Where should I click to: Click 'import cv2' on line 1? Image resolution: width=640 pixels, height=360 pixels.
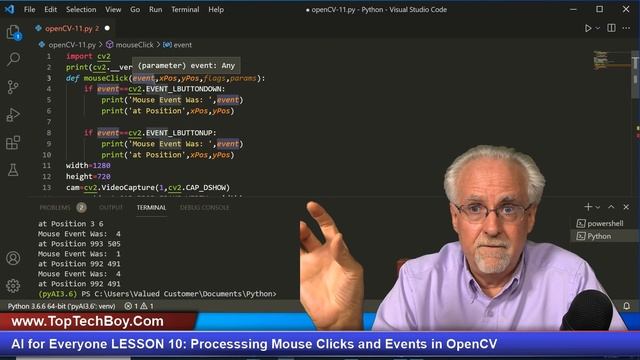(x=88, y=56)
